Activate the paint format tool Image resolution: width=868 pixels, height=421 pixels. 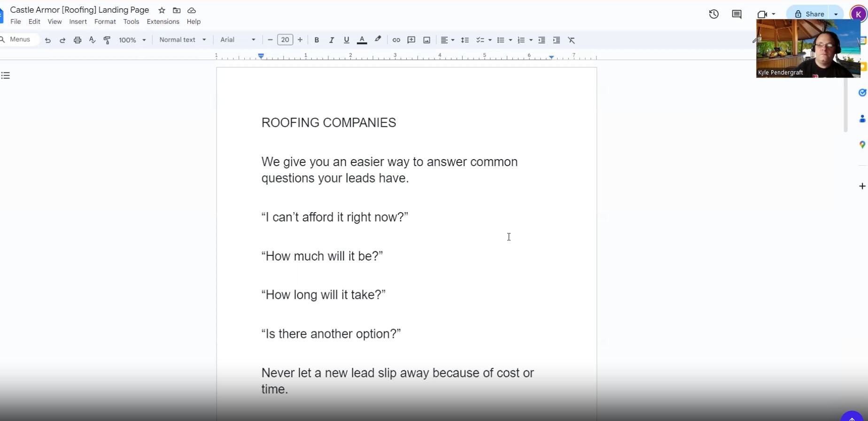click(107, 40)
